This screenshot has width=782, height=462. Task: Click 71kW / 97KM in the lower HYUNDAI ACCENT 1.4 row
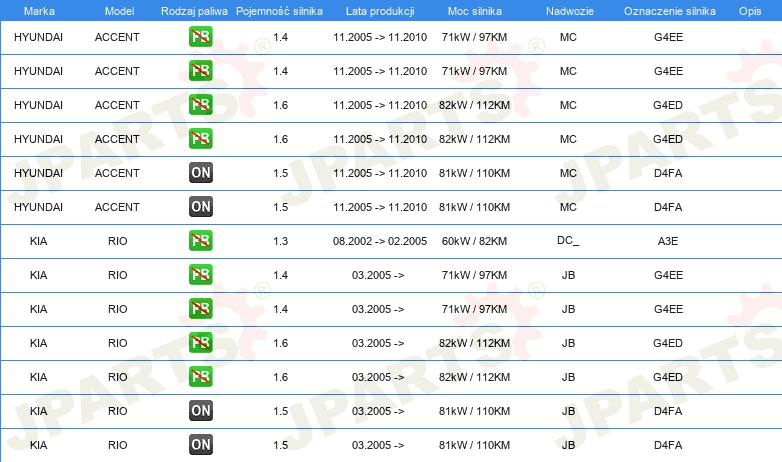pyautogui.click(x=474, y=71)
